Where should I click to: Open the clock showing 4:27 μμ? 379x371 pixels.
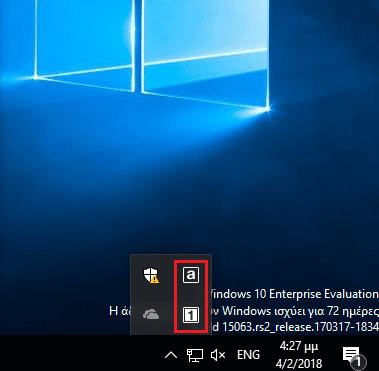[299, 346]
